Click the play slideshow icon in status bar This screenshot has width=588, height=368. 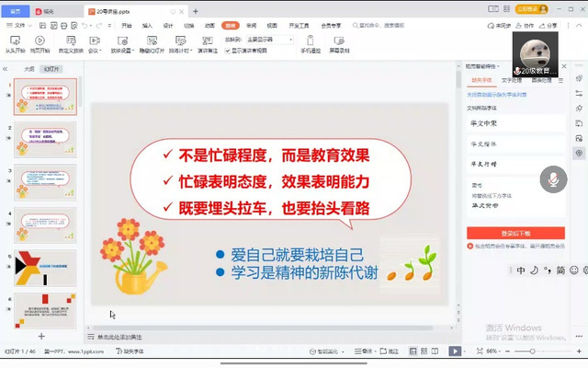[454, 351]
